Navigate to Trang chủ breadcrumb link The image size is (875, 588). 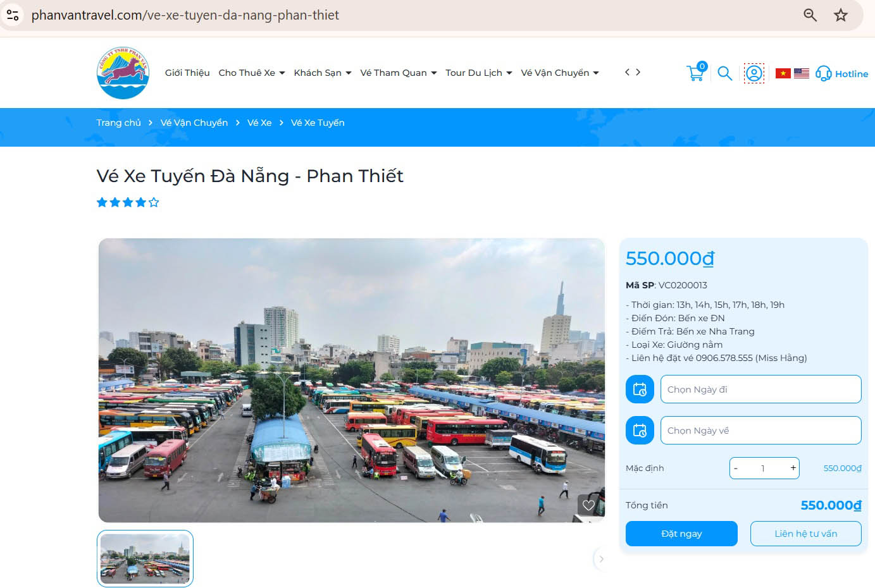coord(119,123)
